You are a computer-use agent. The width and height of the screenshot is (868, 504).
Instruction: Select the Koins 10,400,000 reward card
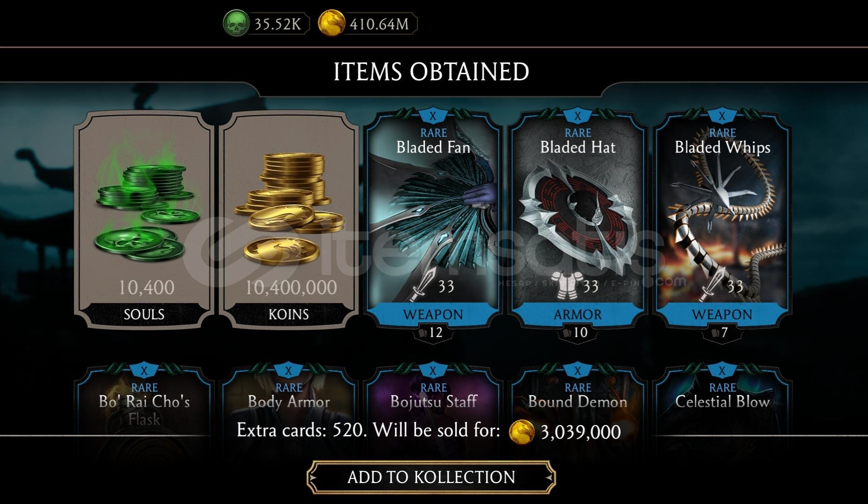click(289, 219)
